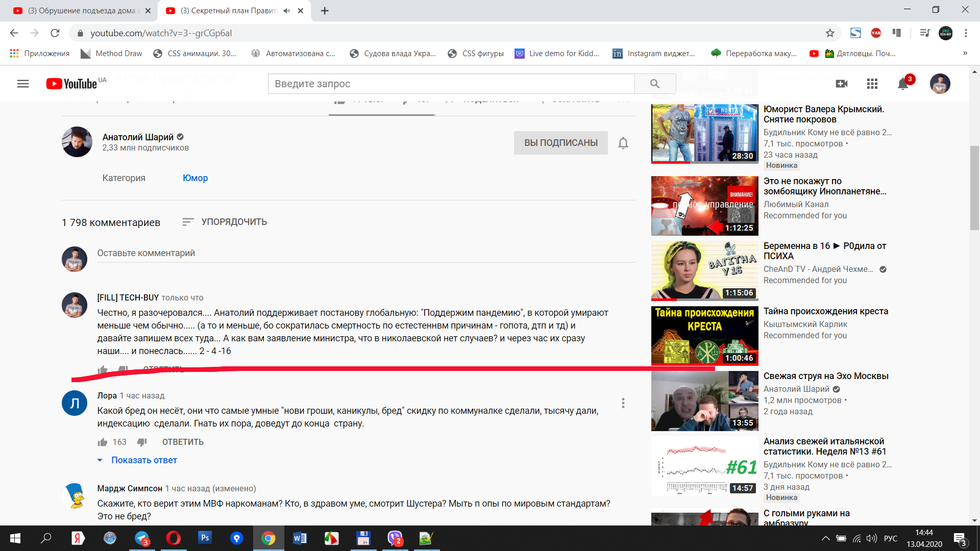This screenshot has height=551, width=980.
Task: Open the YouTube hamburger guide menu
Action: pyautogui.click(x=23, y=84)
